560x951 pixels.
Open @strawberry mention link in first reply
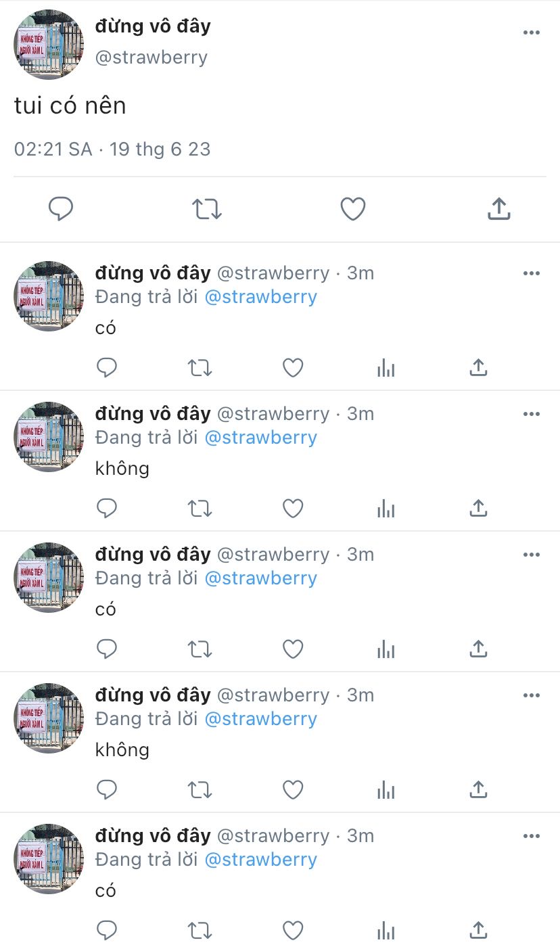pyautogui.click(x=260, y=297)
